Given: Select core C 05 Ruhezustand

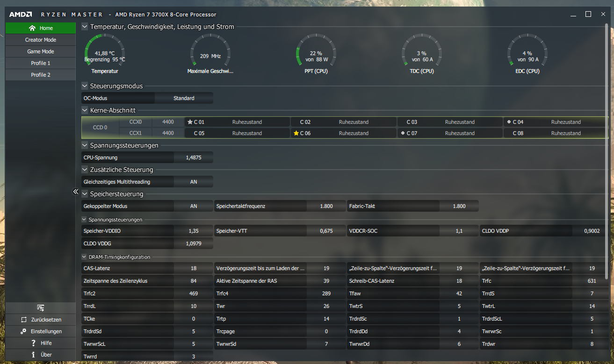Looking at the screenshot, I should tap(238, 133).
